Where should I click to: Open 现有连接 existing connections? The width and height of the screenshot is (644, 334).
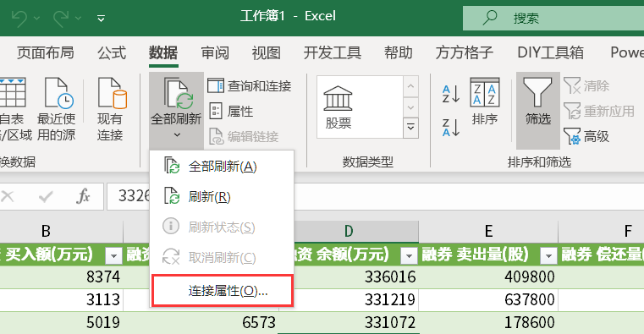(x=111, y=109)
